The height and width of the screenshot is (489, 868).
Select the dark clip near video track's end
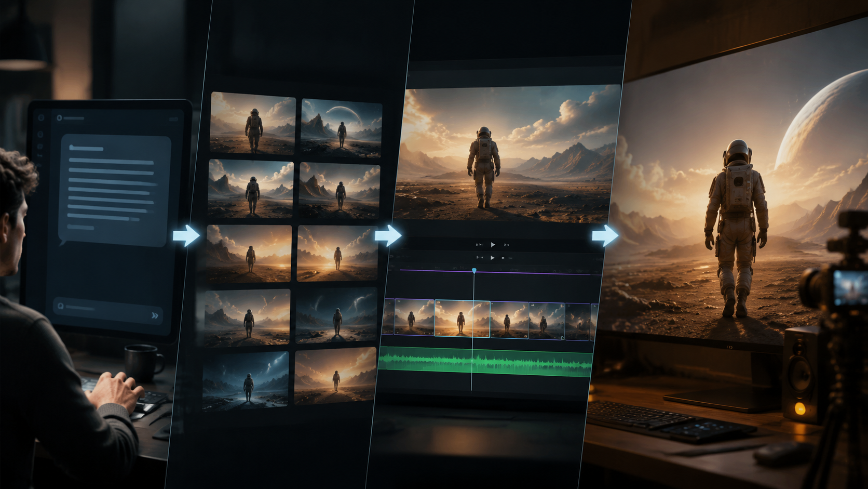tap(578, 322)
